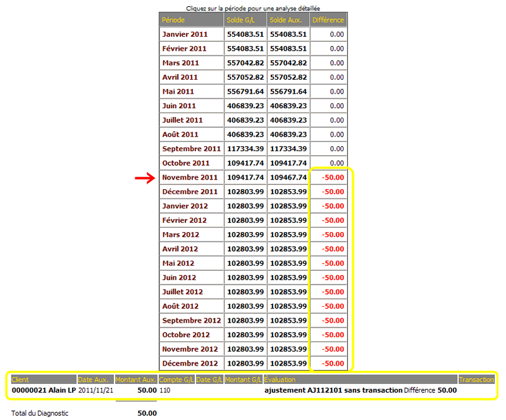
Task: Click the -50.00 difference for Mai 2012
Action: [x=333, y=263]
